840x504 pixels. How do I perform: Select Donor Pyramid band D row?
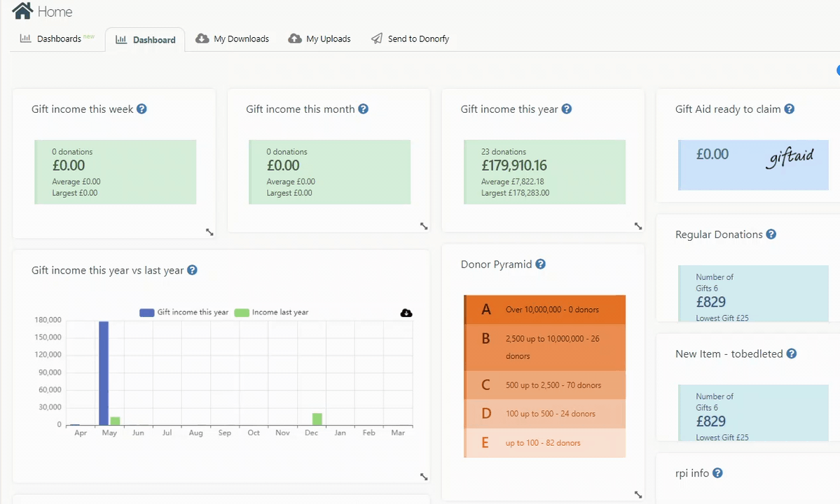[545, 414]
